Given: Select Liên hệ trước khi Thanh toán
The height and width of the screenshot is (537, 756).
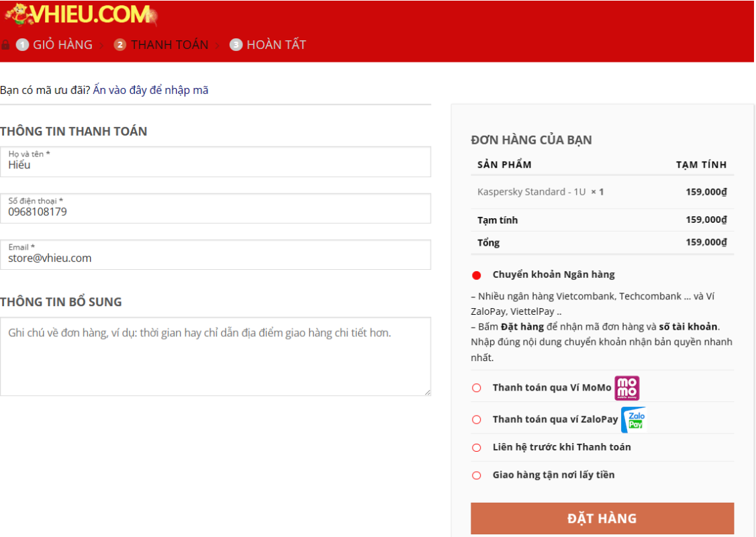Looking at the screenshot, I should [476, 448].
